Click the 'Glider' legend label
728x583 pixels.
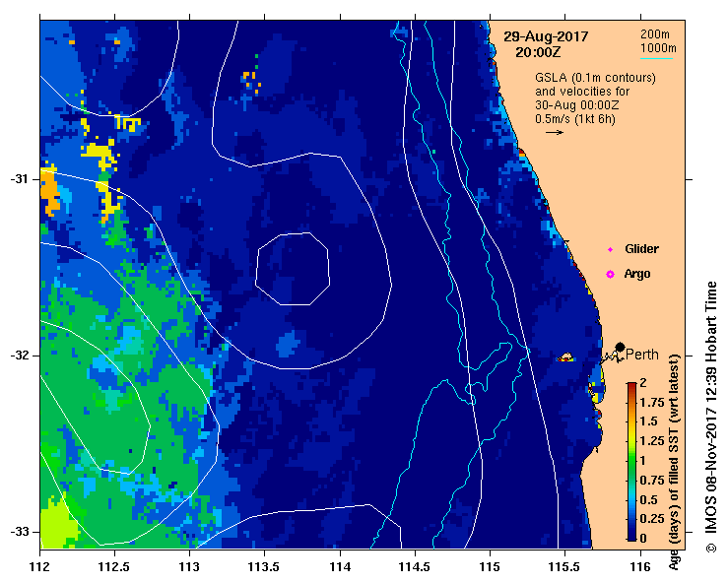coord(641,249)
